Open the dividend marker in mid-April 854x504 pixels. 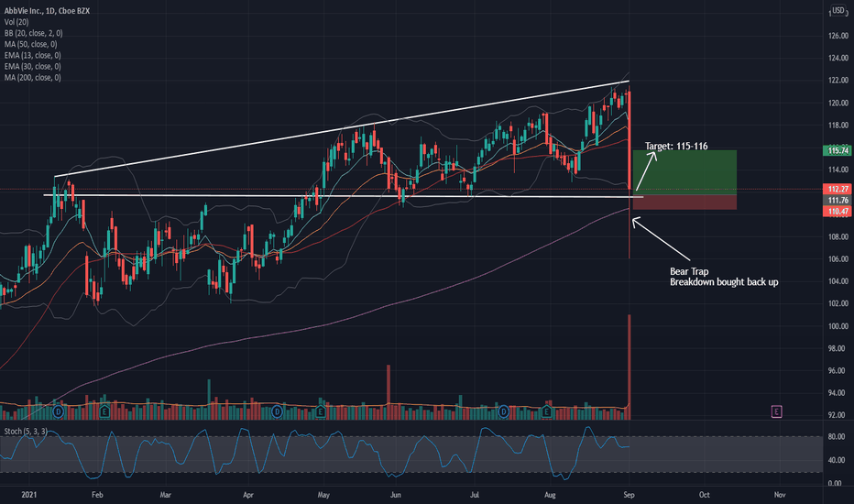click(x=278, y=412)
